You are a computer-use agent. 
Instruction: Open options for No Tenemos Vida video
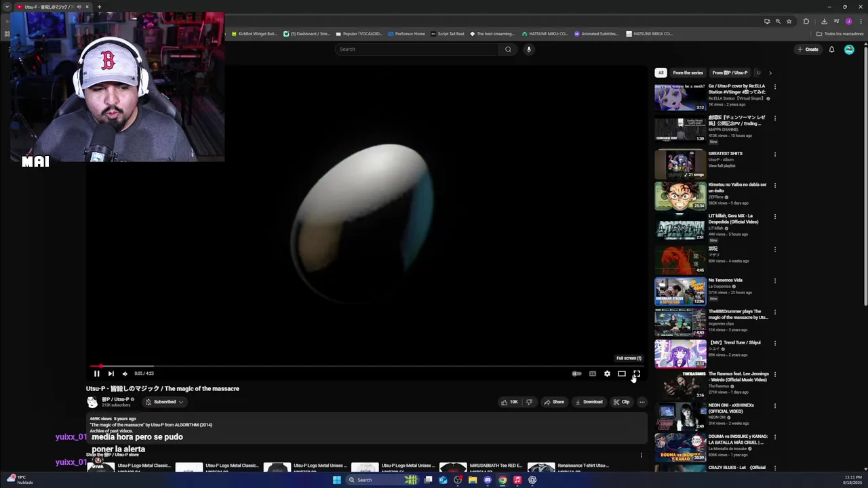(775, 281)
